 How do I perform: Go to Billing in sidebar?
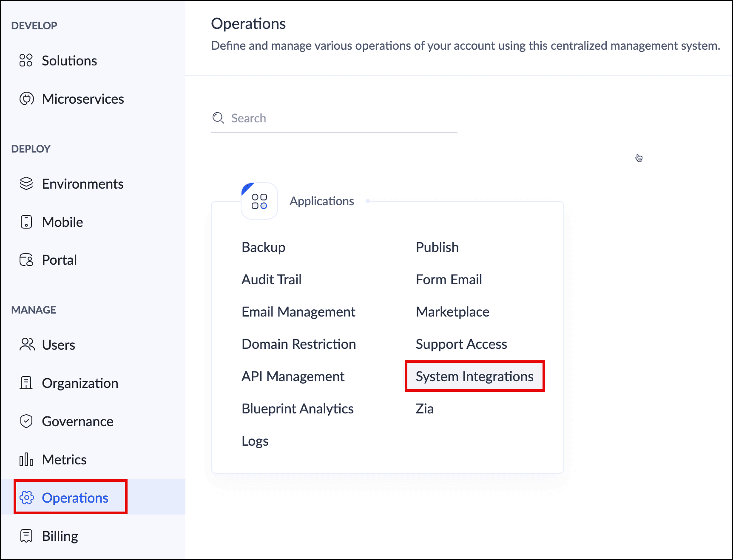[x=60, y=536]
